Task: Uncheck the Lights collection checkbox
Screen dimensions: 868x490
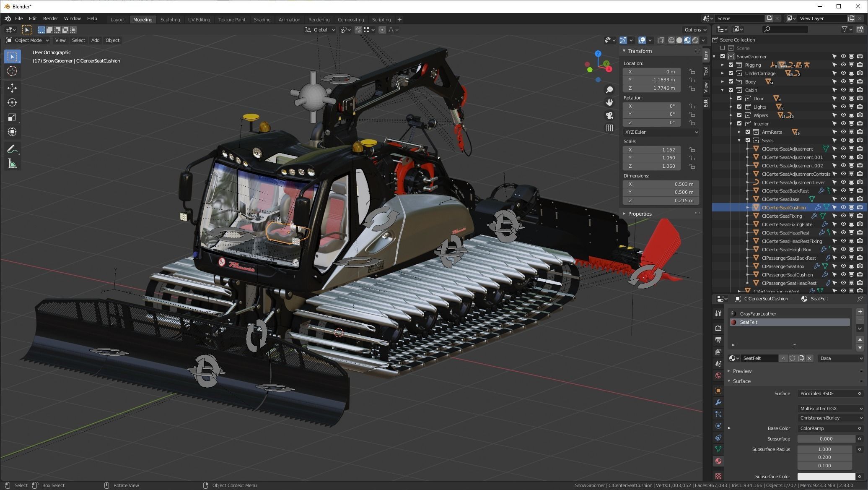Action: coord(739,107)
